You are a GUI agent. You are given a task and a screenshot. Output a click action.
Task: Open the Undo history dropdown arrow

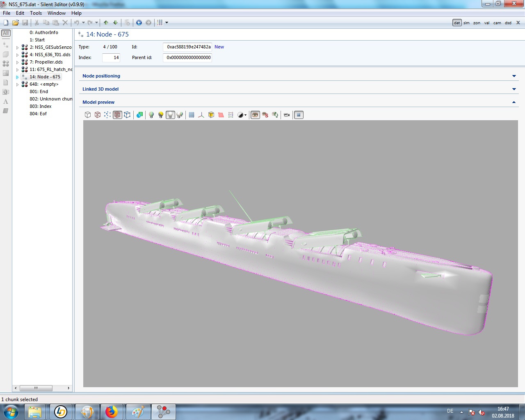point(83,23)
